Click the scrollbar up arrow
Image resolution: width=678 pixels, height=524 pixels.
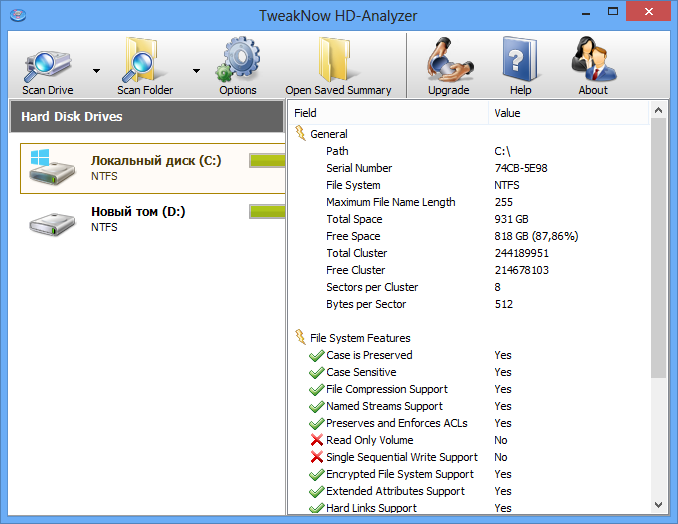[x=659, y=110]
